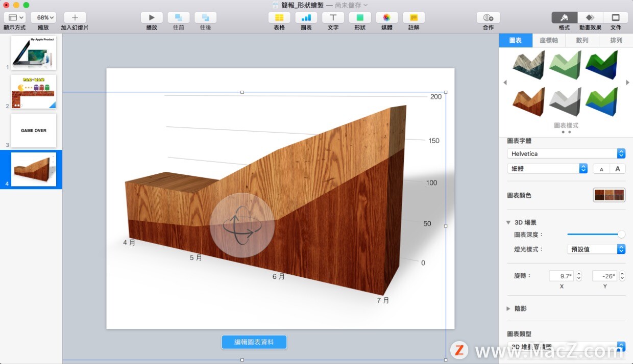Viewport: 633px width, 364px height.
Task: Open the Helvetica chart font dropdown
Action: 566,153
